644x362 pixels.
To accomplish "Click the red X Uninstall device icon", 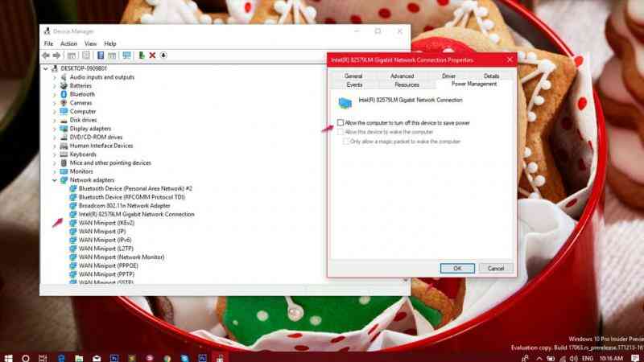I will click(152, 56).
